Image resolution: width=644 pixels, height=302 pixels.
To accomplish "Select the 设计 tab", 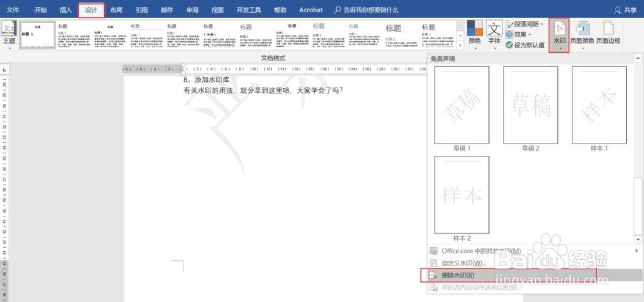I will pyautogui.click(x=91, y=10).
